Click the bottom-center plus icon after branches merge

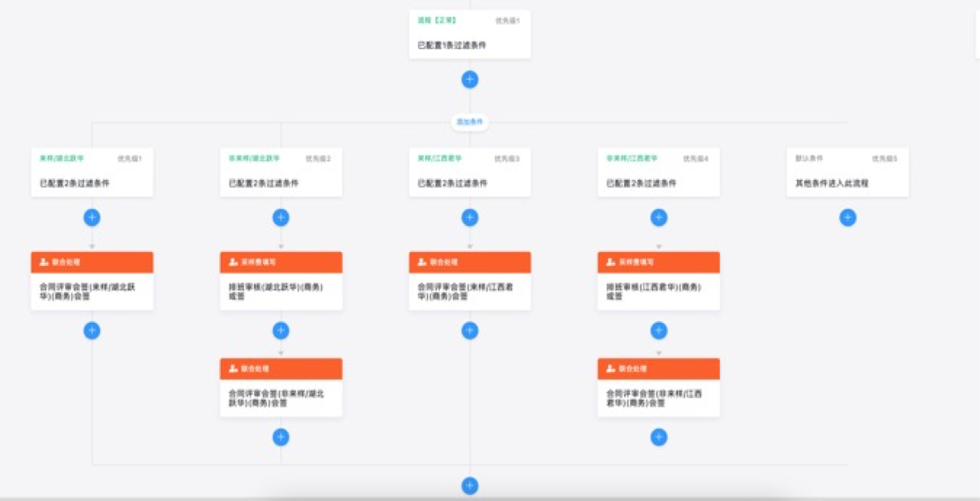click(x=469, y=486)
